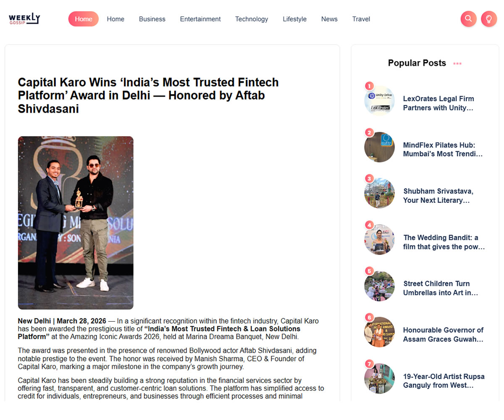Go to the Travel section
The width and height of the screenshot is (504, 420).
click(361, 19)
